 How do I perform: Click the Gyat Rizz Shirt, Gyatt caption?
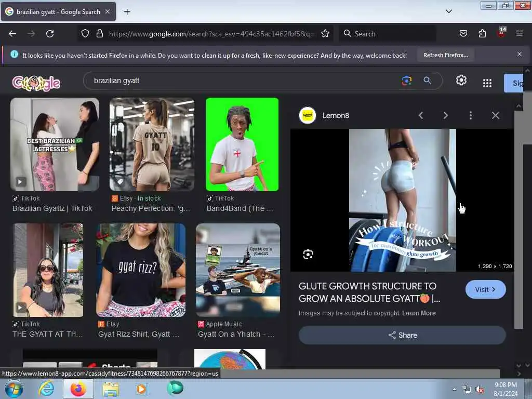[138, 334]
